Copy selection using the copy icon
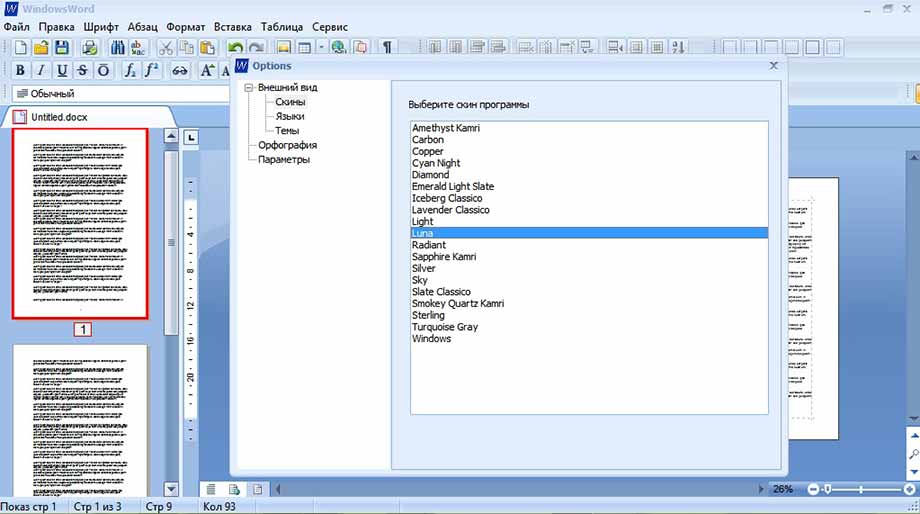Image resolution: width=920 pixels, height=514 pixels. (x=187, y=48)
